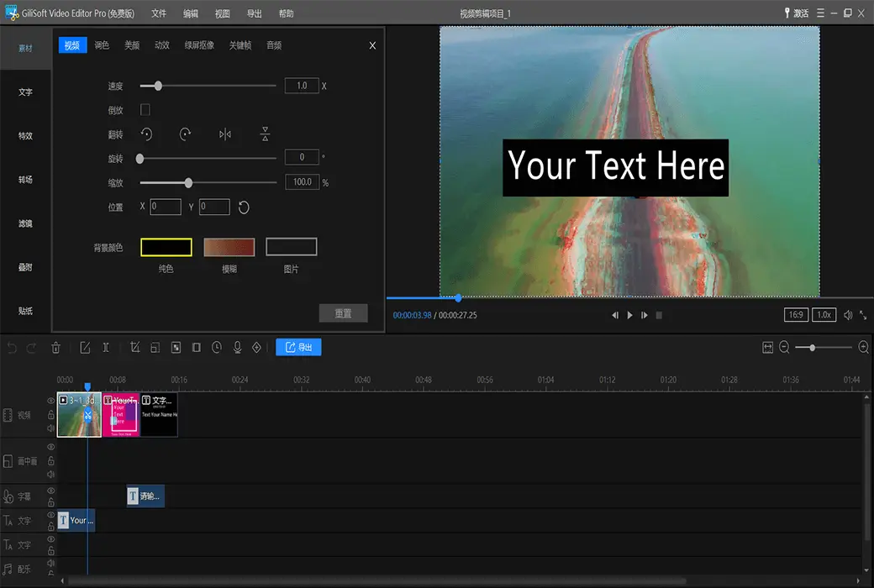
Task: Open the 帮助 menu
Action: (286, 13)
